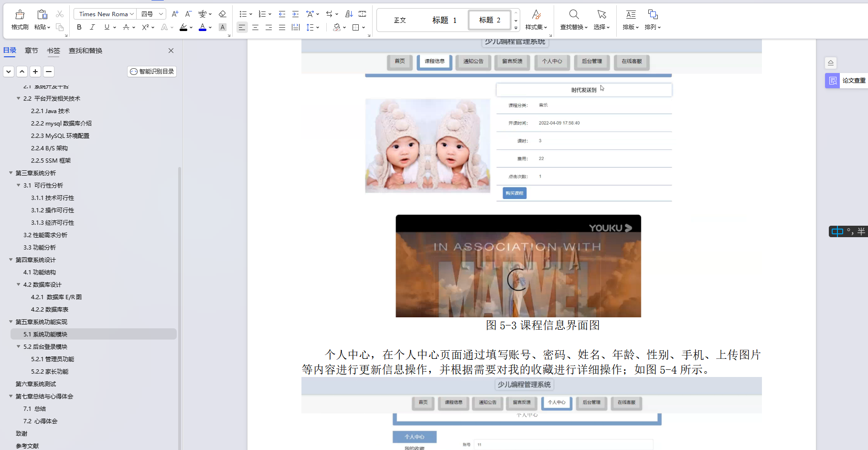Click the black highlight color swatch
The image size is (868, 450).
point(183,30)
